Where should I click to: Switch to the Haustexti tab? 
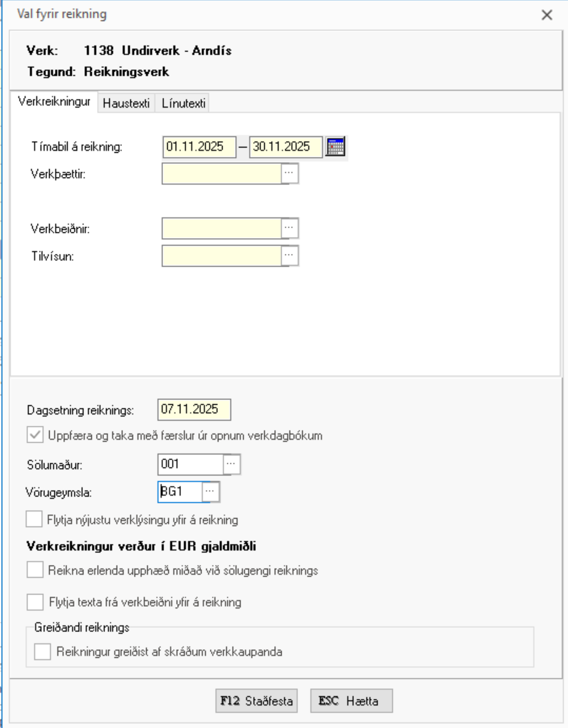click(x=126, y=103)
